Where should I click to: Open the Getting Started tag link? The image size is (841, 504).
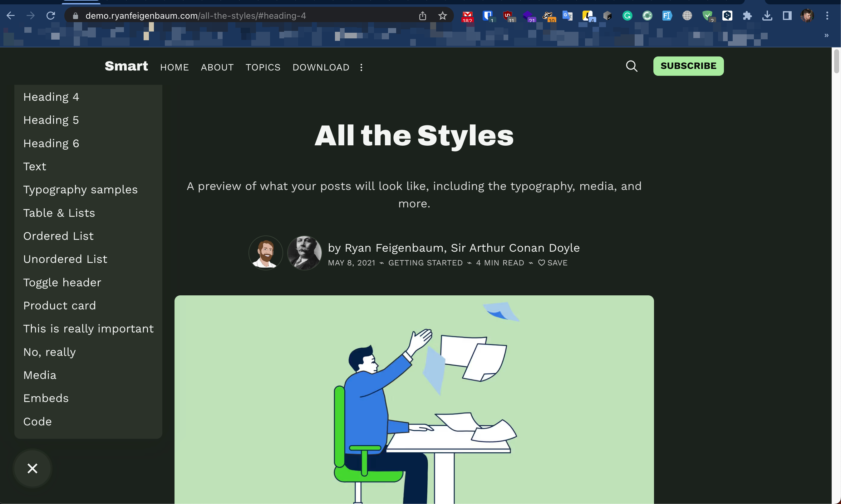pyautogui.click(x=425, y=263)
